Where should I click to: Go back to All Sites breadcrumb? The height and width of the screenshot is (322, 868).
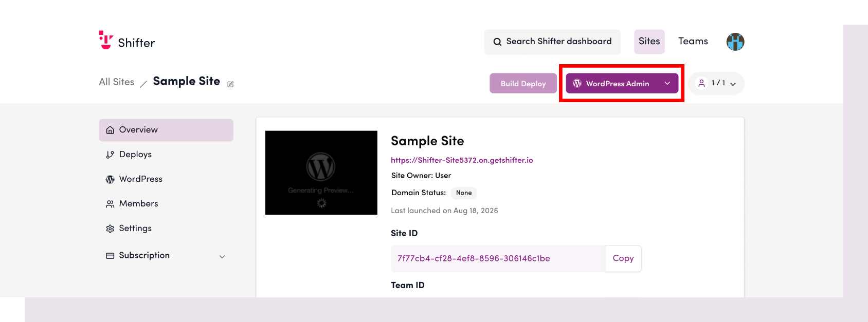point(117,82)
